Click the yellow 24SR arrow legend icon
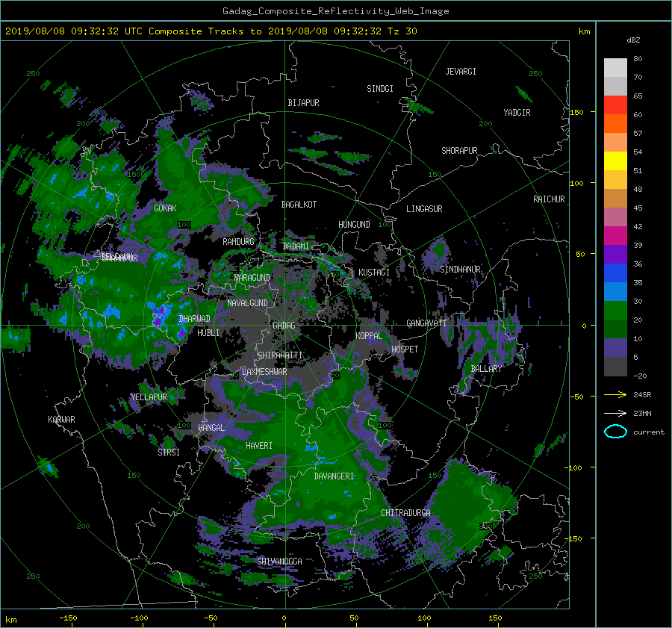Viewport: 672px width, 628px height. click(615, 394)
